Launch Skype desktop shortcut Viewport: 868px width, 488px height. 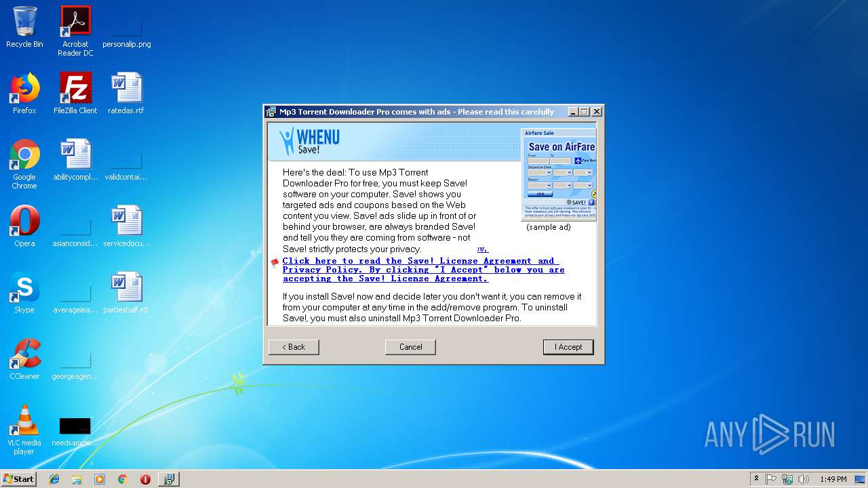coord(24,293)
